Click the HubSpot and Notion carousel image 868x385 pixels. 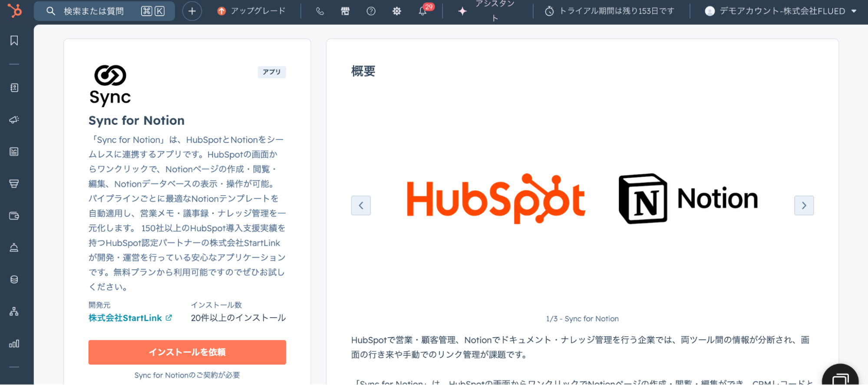point(582,199)
